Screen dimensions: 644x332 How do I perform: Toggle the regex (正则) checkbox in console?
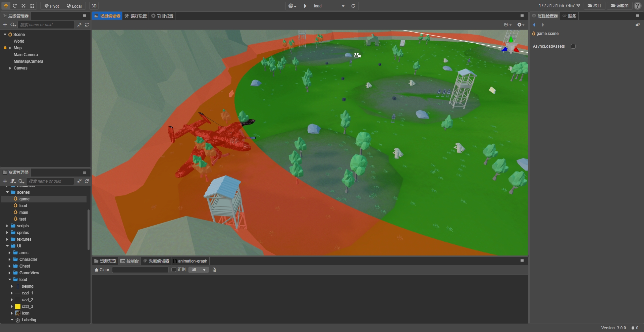pos(174,270)
